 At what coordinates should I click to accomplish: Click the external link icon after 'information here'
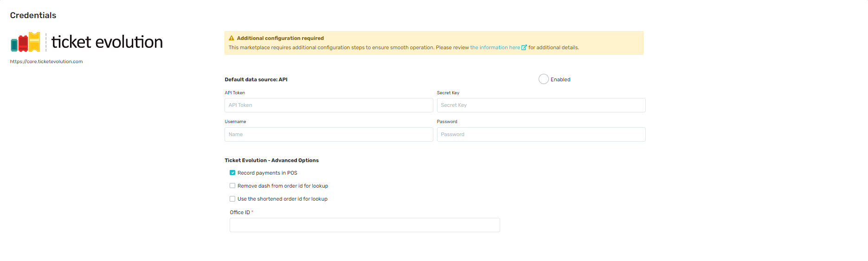[x=524, y=47]
